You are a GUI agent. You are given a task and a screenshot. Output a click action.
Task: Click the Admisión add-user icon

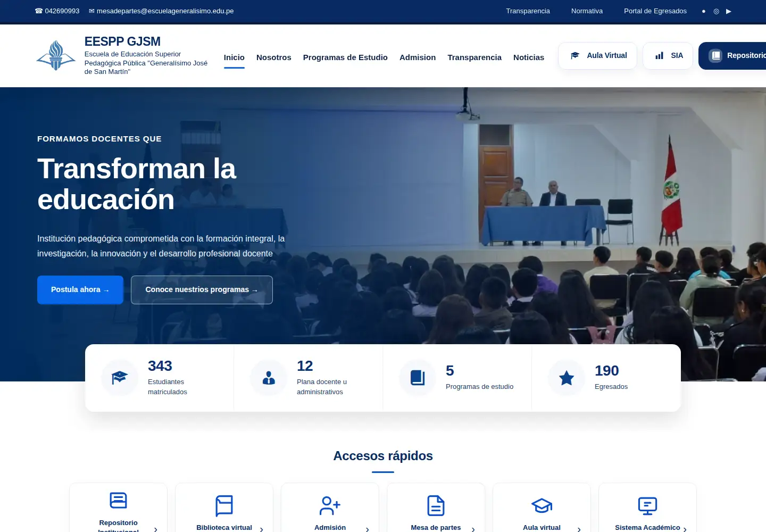tap(330, 505)
